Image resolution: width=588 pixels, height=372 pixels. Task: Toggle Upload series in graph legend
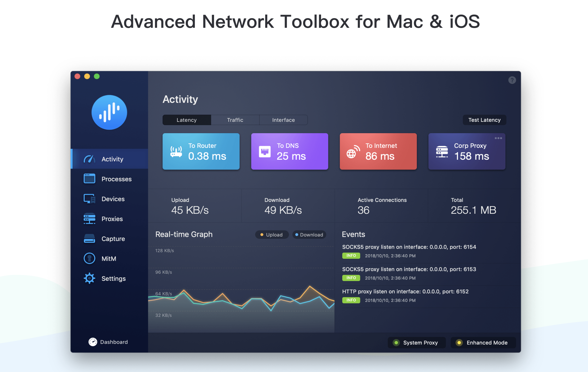point(272,235)
